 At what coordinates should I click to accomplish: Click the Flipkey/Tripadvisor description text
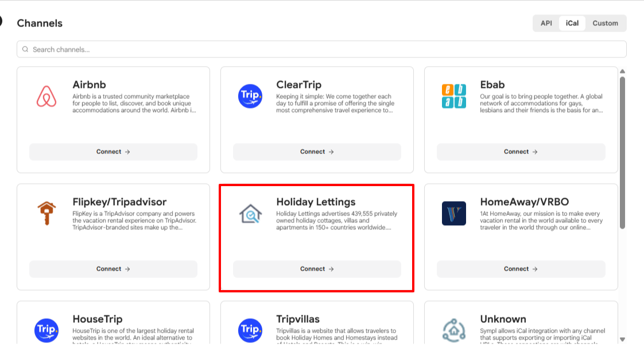pos(134,220)
